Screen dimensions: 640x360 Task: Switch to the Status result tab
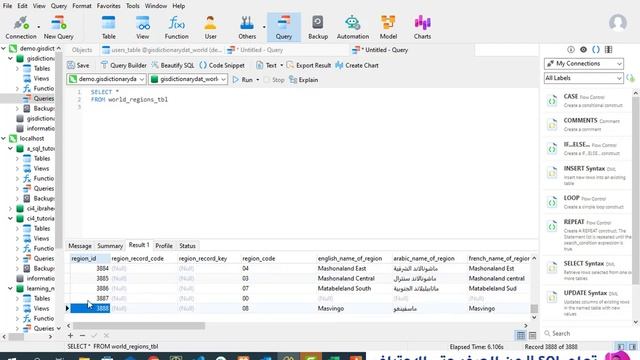[187, 246]
